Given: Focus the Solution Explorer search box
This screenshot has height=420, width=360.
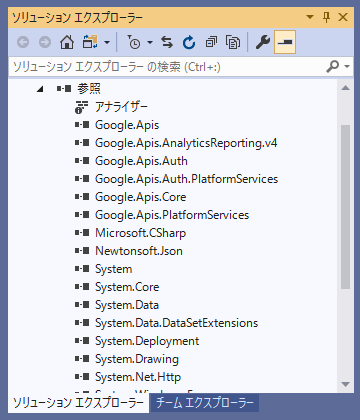Looking at the screenshot, I should 167,67.
